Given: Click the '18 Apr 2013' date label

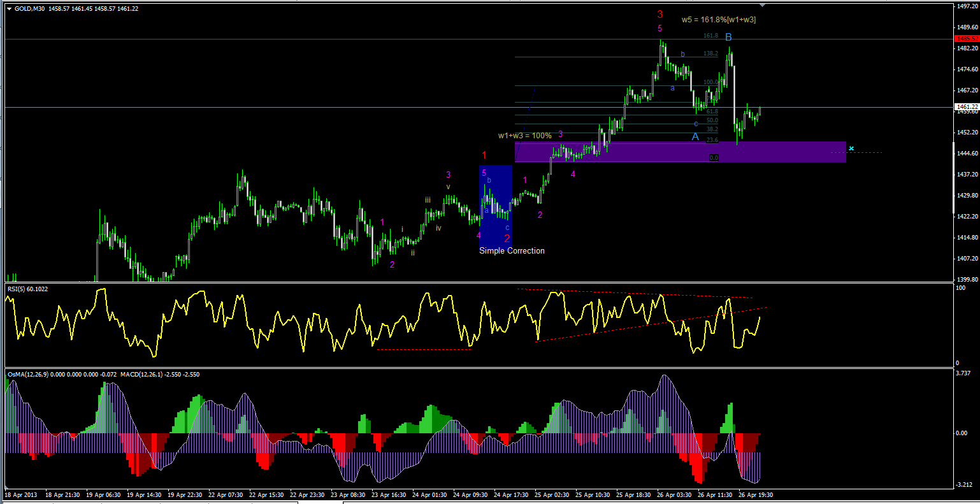Looking at the screenshot, I should pos(21,494).
